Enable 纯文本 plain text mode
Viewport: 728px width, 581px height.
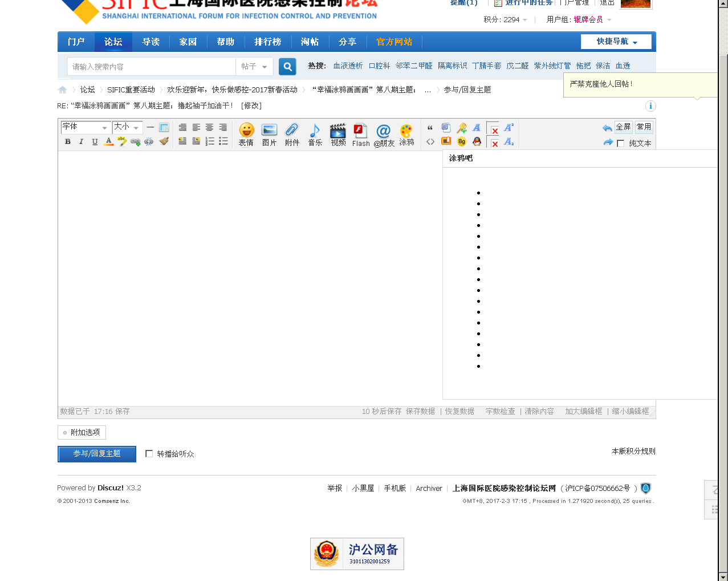(x=620, y=143)
